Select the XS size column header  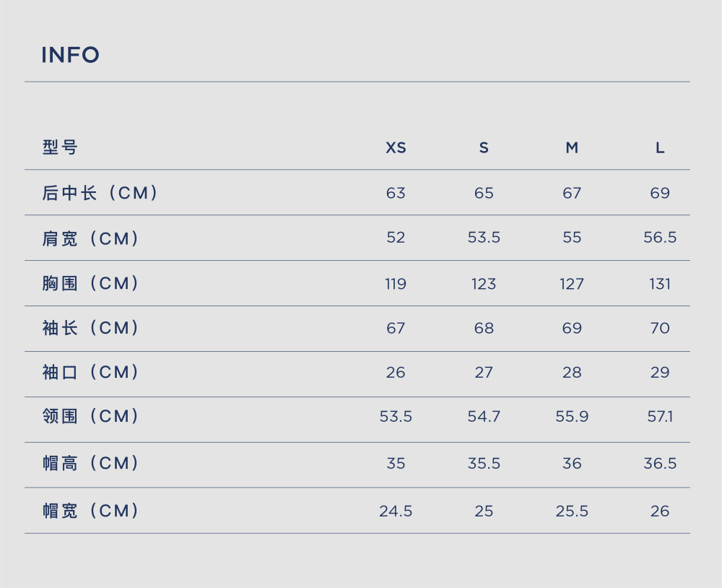click(396, 148)
